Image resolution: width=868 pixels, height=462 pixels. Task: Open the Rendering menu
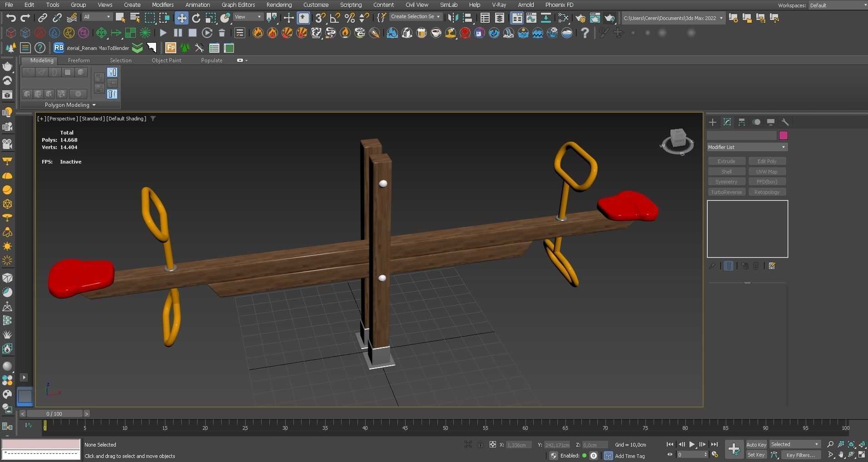tap(279, 5)
